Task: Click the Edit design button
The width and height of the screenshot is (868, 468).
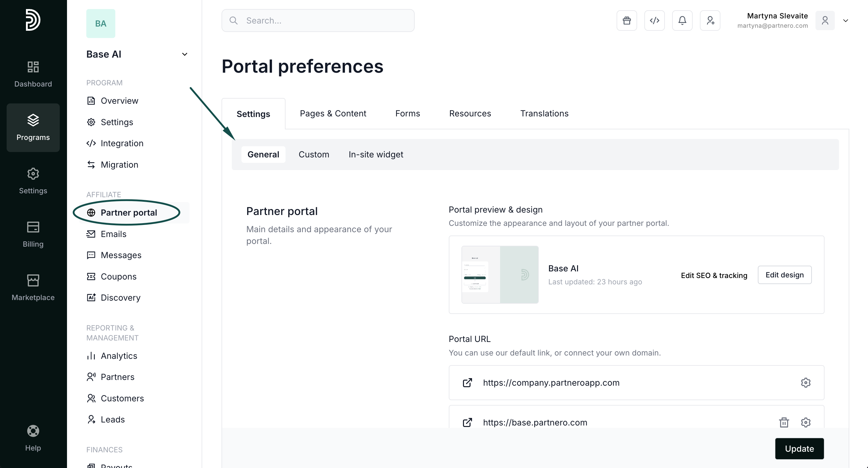Action: [x=784, y=275]
